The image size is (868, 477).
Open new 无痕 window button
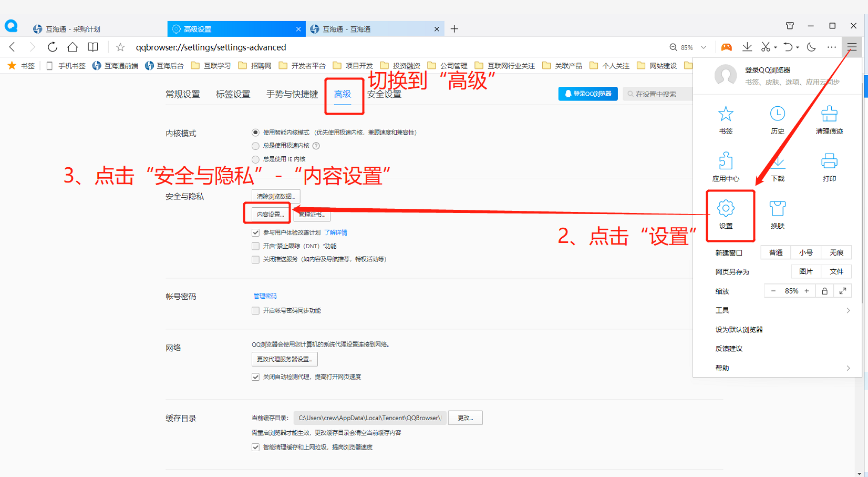coord(836,252)
